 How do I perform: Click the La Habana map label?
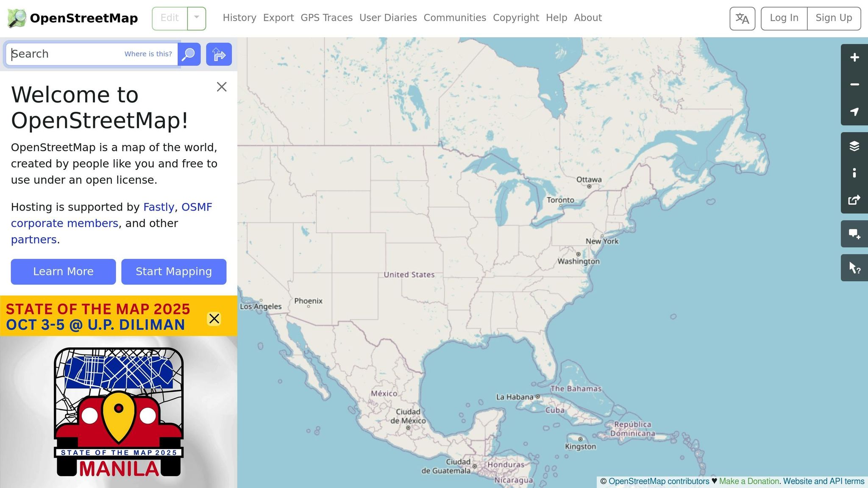pos(515,397)
